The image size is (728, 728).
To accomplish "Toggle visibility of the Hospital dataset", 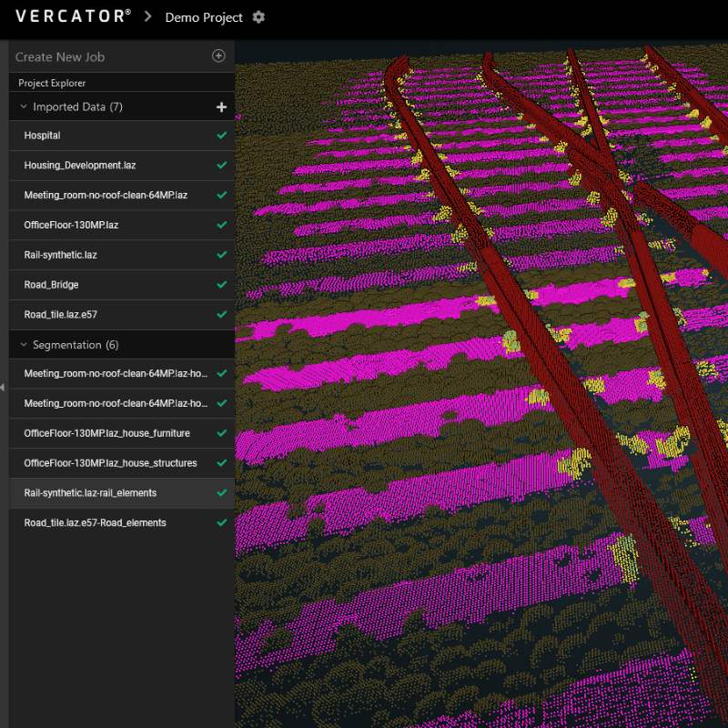I will click(220, 136).
